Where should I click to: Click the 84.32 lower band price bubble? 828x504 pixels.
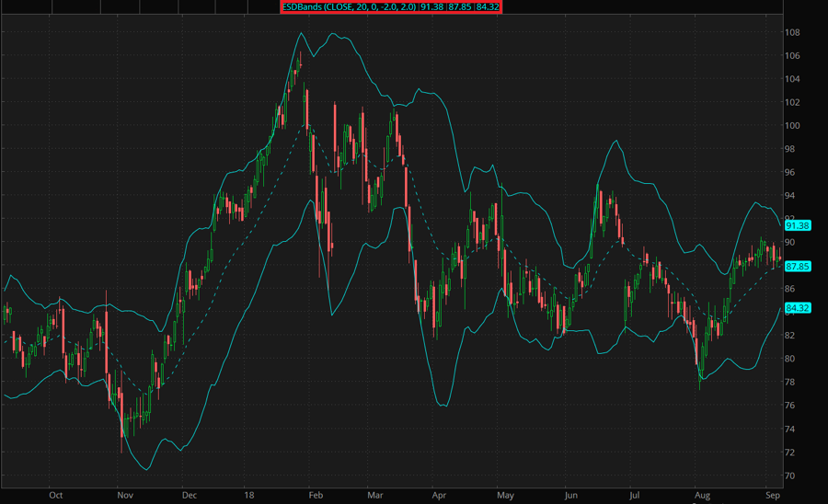[797, 308]
